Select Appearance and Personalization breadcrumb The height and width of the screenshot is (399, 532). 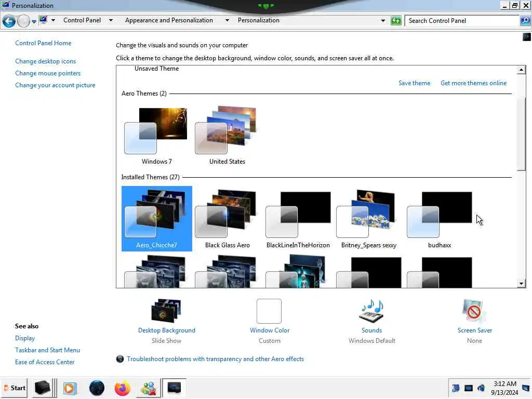coord(169,20)
